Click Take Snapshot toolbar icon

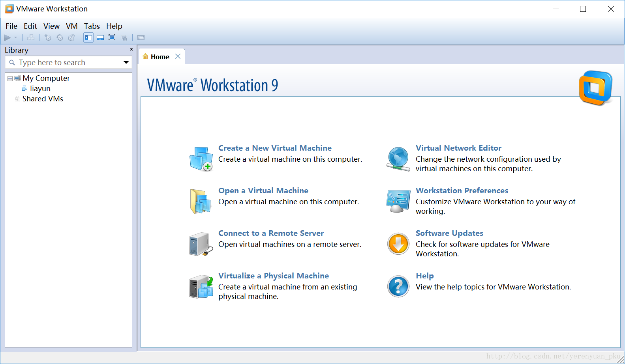tap(48, 37)
